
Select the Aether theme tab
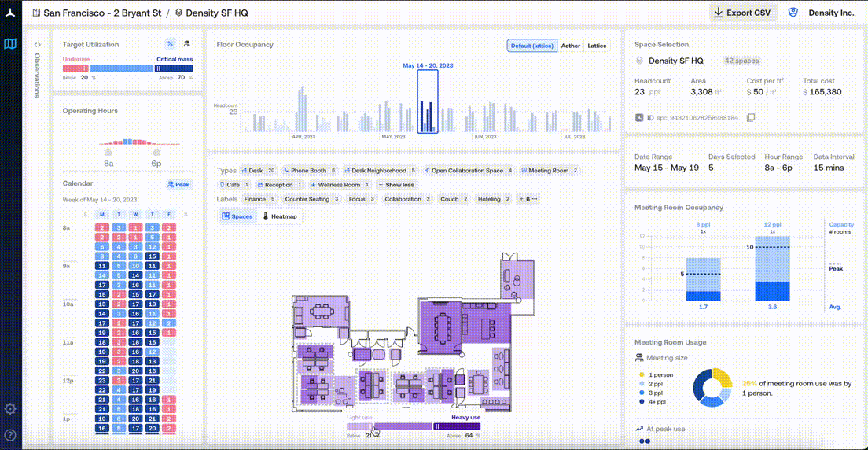coord(570,46)
